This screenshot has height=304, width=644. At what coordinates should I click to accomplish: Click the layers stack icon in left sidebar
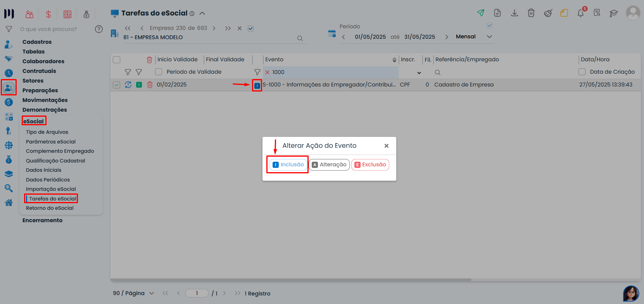click(x=9, y=174)
